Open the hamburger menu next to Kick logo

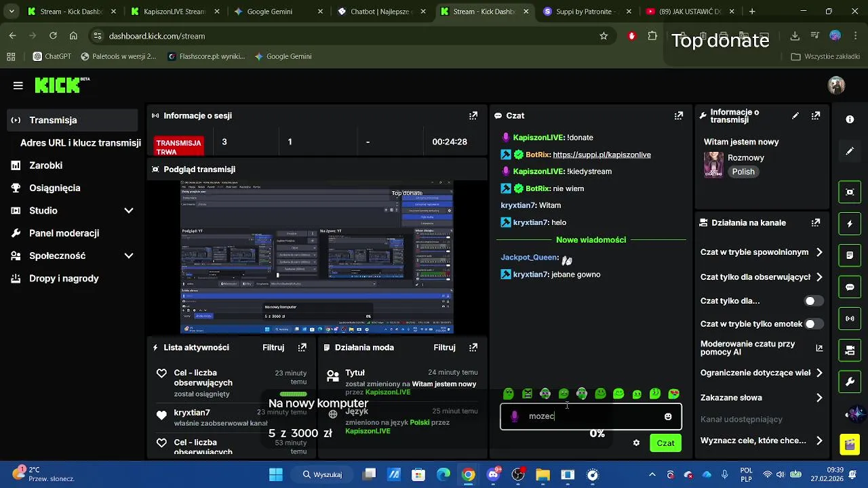click(18, 85)
